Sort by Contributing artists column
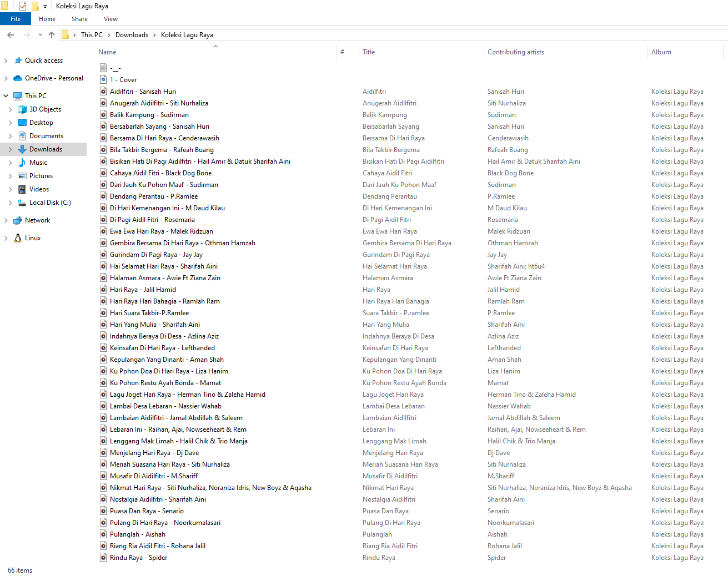This screenshot has width=728, height=576. pos(516,52)
